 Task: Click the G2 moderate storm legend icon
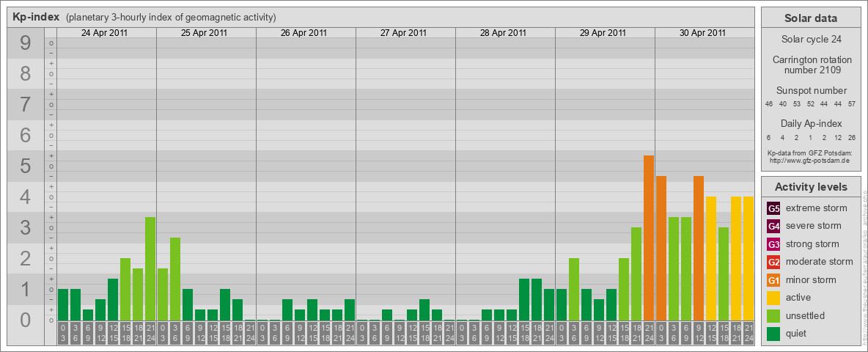click(x=773, y=262)
